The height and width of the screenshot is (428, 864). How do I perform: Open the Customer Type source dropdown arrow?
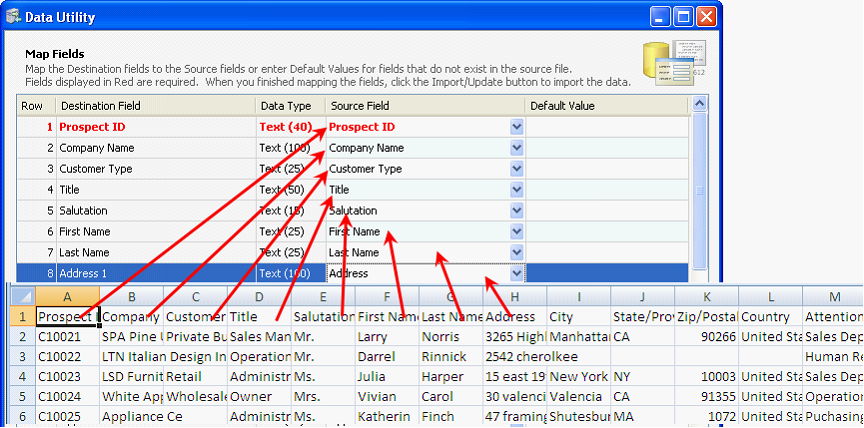pyautogui.click(x=517, y=169)
